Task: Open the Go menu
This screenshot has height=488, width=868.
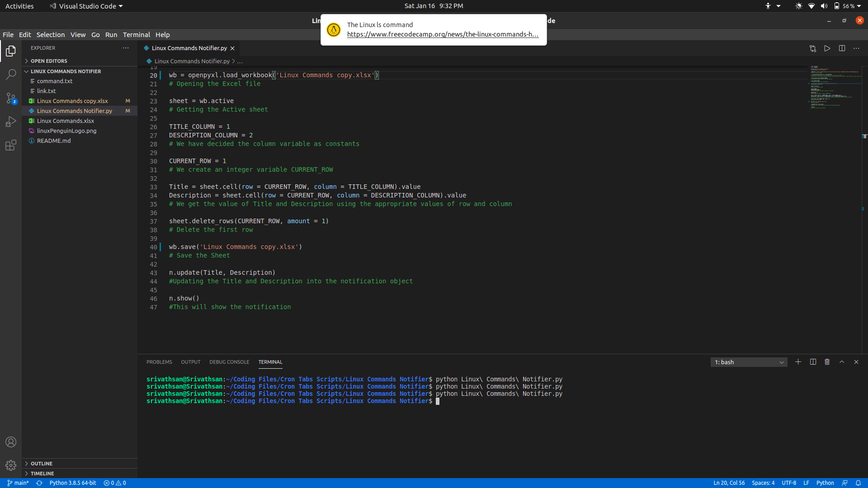Action: point(95,35)
